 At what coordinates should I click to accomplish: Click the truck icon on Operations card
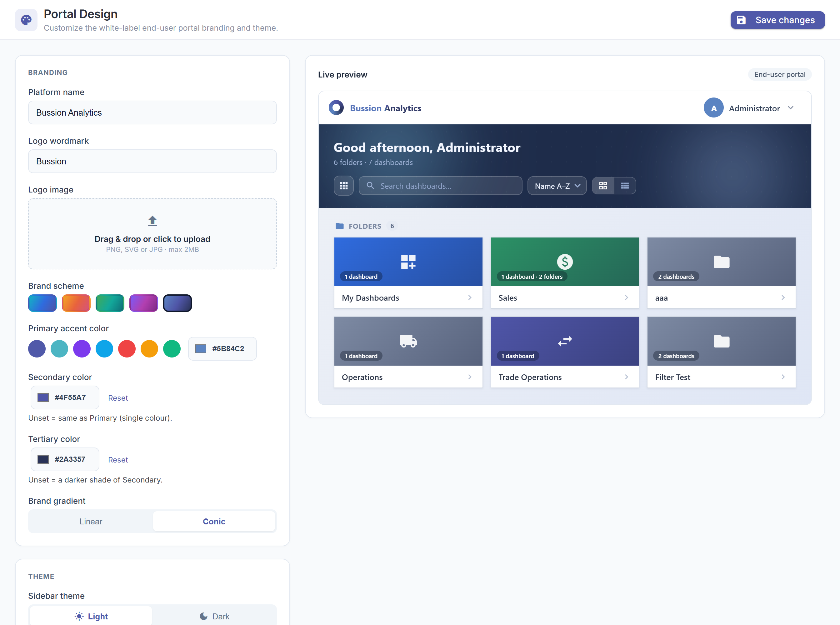[x=408, y=341]
